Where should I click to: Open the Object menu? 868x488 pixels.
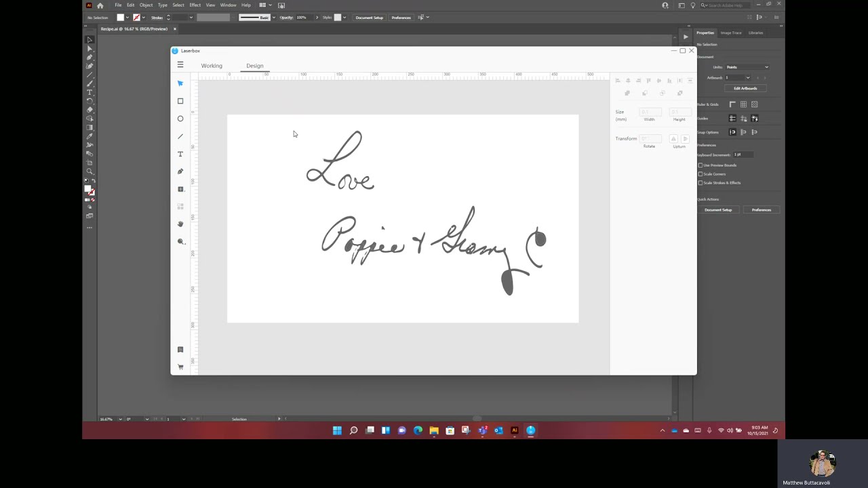(146, 5)
